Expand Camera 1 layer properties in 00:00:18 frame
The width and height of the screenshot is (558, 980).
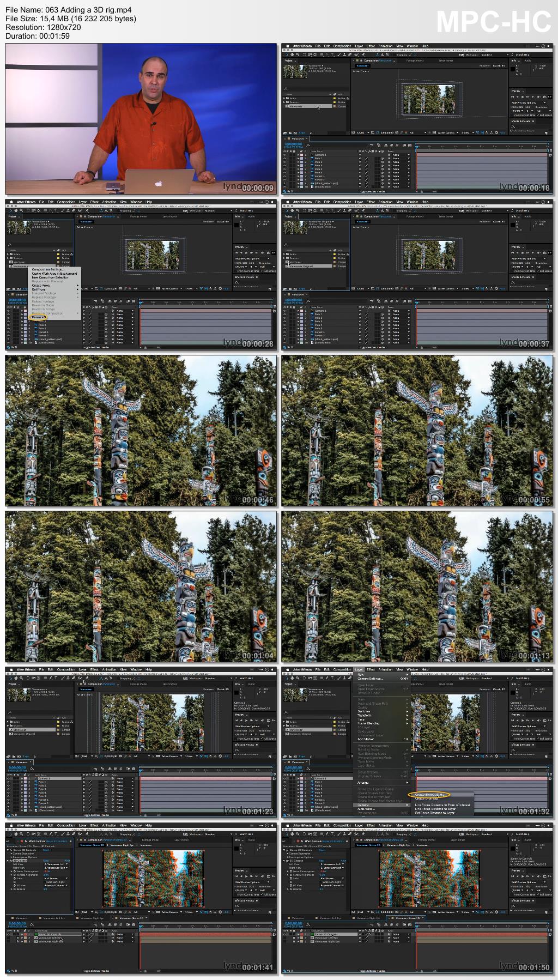click(x=298, y=155)
